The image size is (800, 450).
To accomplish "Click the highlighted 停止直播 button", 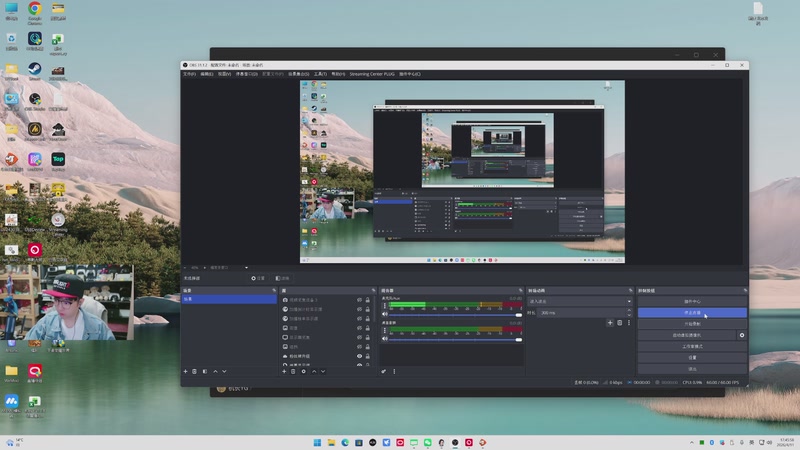I will point(692,313).
